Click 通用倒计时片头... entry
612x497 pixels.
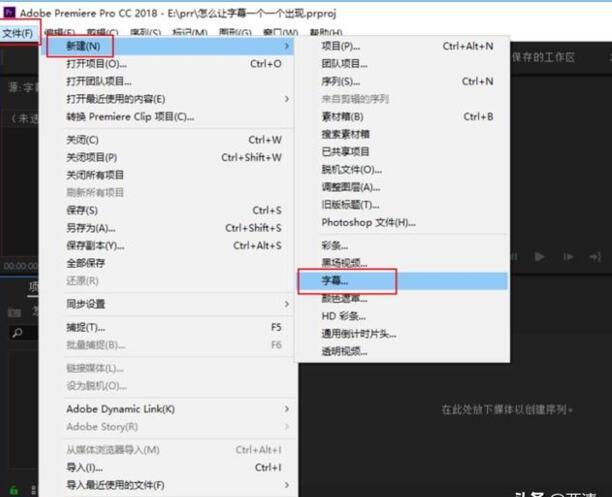(x=403, y=334)
